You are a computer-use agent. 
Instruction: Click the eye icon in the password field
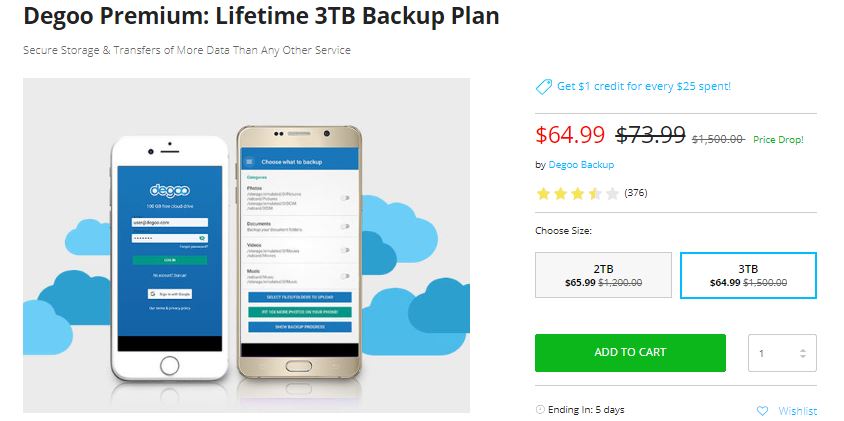tap(203, 238)
